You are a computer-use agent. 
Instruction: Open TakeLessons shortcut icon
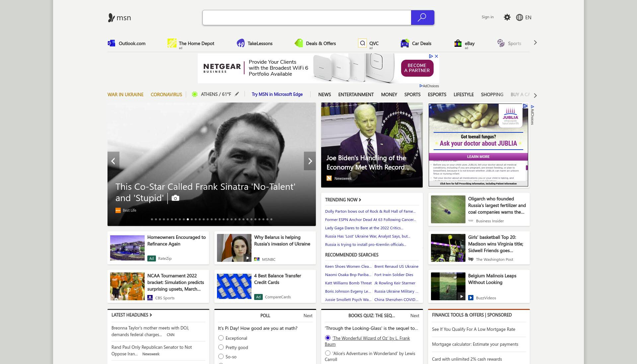tap(241, 43)
